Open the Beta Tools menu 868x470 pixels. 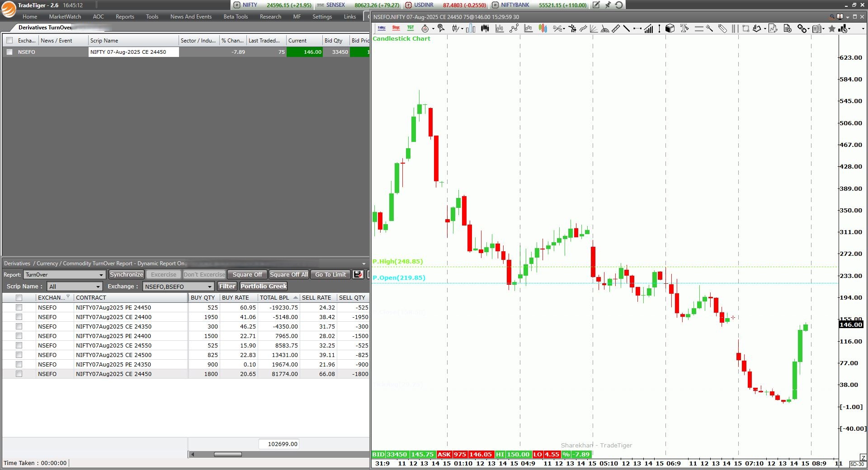[236, 17]
